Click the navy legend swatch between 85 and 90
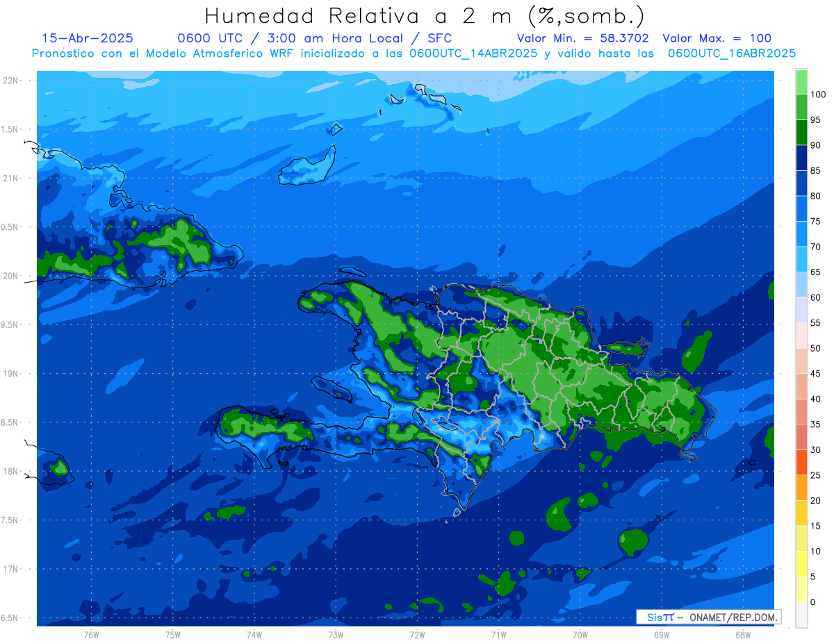834x644 pixels. 801,157
